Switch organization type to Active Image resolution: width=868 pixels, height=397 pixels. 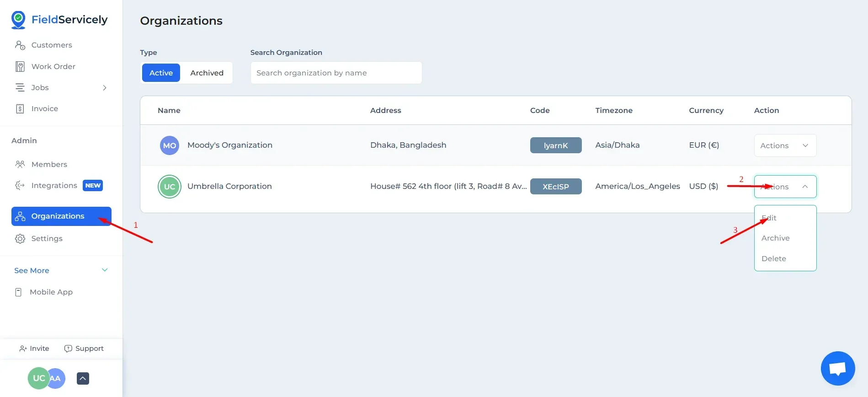[161, 73]
